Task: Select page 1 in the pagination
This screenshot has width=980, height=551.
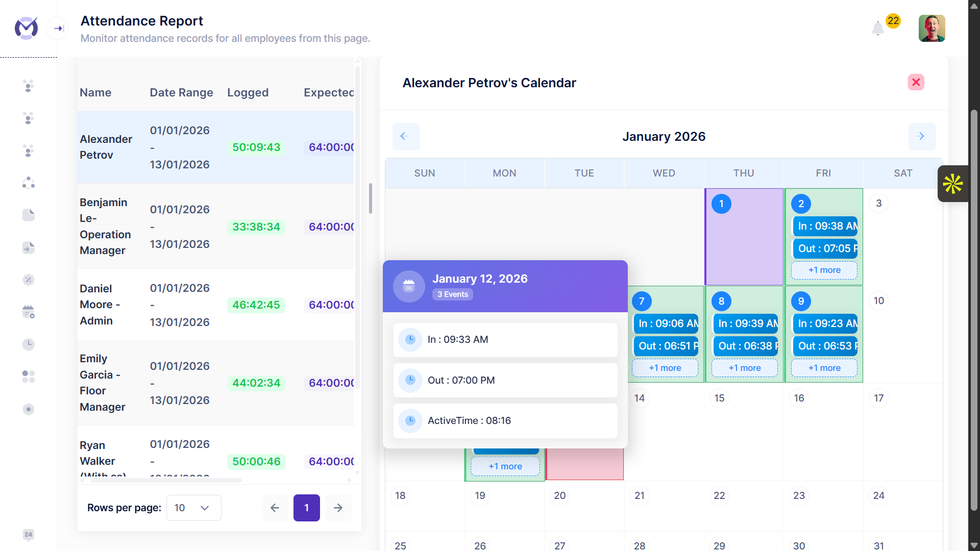Action: [x=306, y=508]
